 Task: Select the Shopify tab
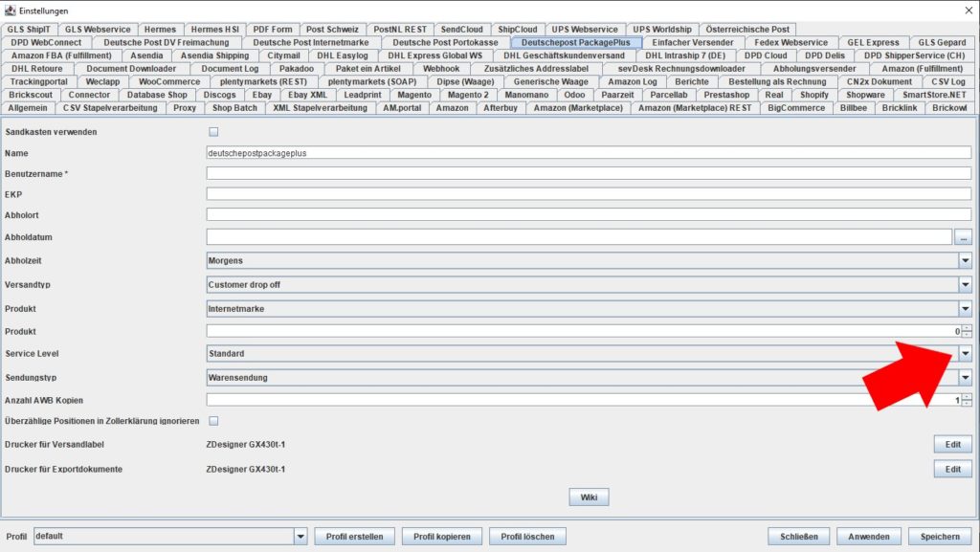click(813, 95)
